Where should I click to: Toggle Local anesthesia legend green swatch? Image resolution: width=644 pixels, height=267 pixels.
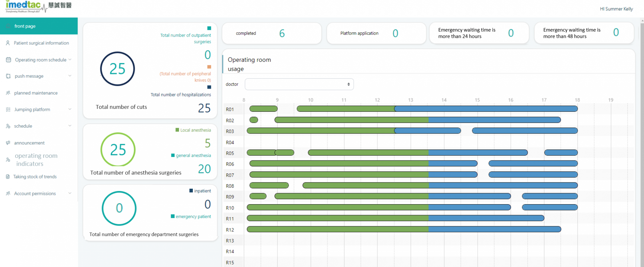pyautogui.click(x=177, y=130)
